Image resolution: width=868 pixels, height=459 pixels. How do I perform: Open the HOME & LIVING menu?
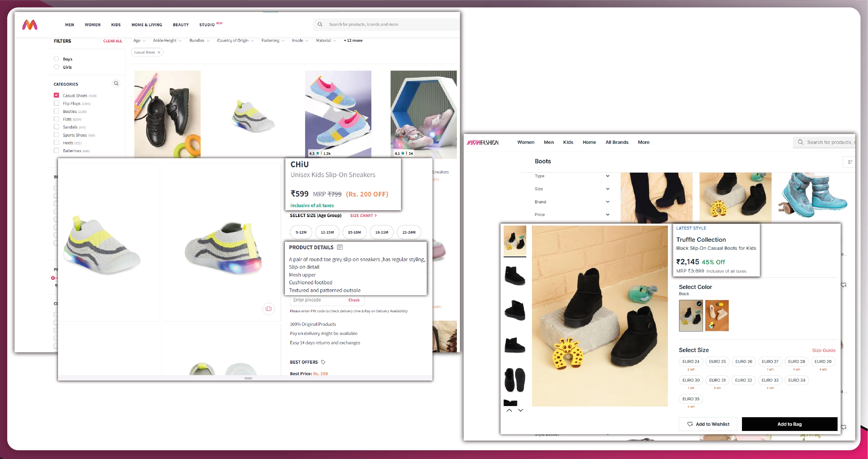(147, 25)
